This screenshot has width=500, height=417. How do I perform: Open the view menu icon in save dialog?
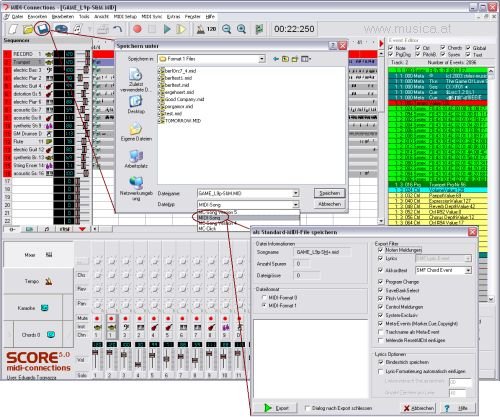click(306, 59)
